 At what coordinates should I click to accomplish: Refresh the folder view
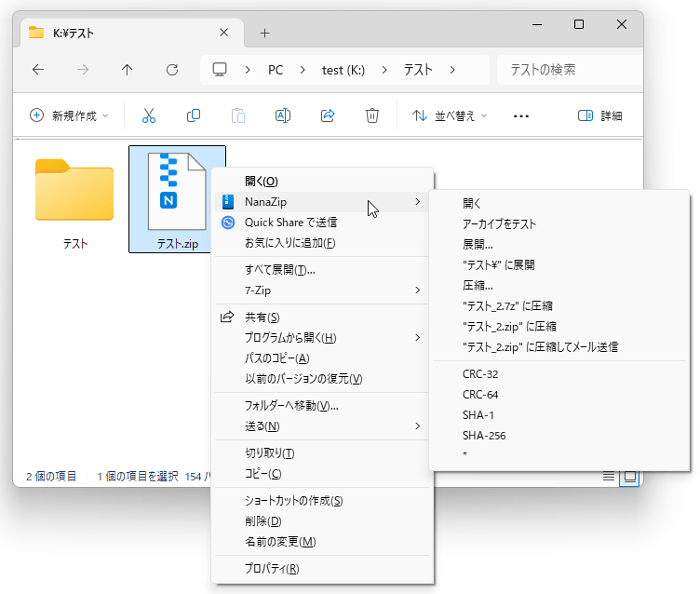point(172,70)
